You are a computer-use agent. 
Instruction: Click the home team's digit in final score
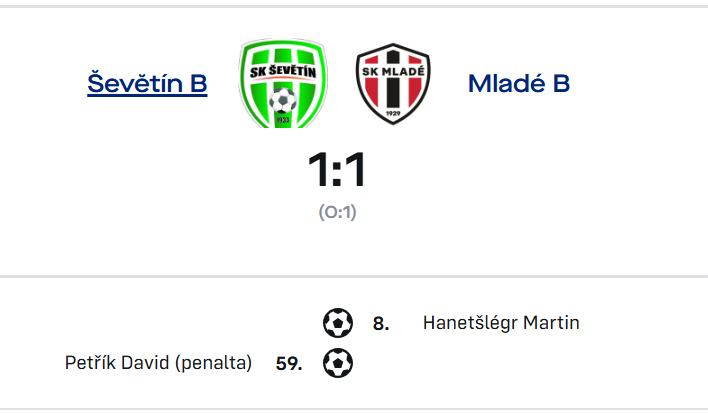point(319,170)
